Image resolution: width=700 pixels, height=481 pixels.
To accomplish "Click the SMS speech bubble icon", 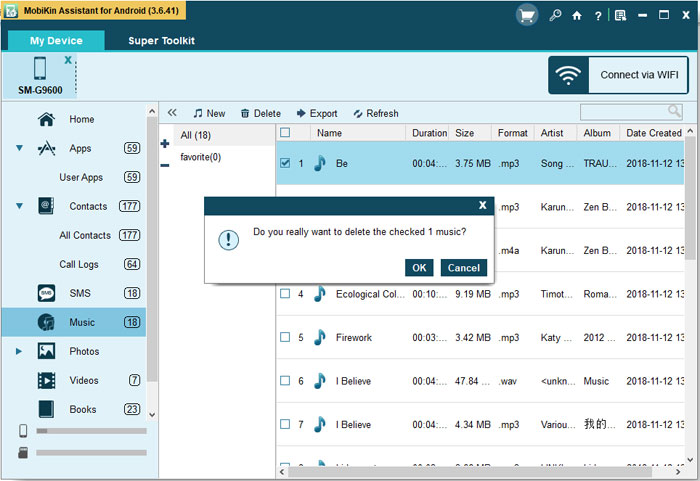I will (46, 293).
